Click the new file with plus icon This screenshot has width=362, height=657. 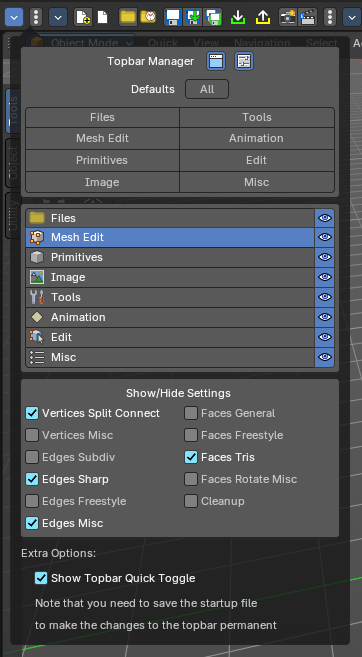pyautogui.click(x=83, y=17)
